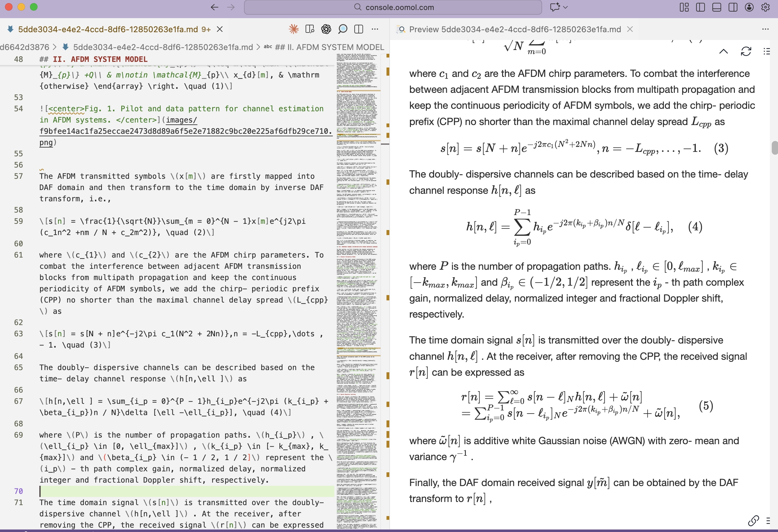Open the browser profile account icon
This screenshot has height=532, width=778.
click(749, 8)
